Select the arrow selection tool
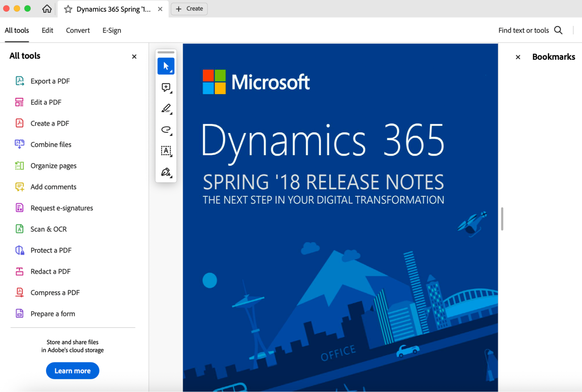Image resolution: width=582 pixels, height=392 pixels. pos(166,66)
